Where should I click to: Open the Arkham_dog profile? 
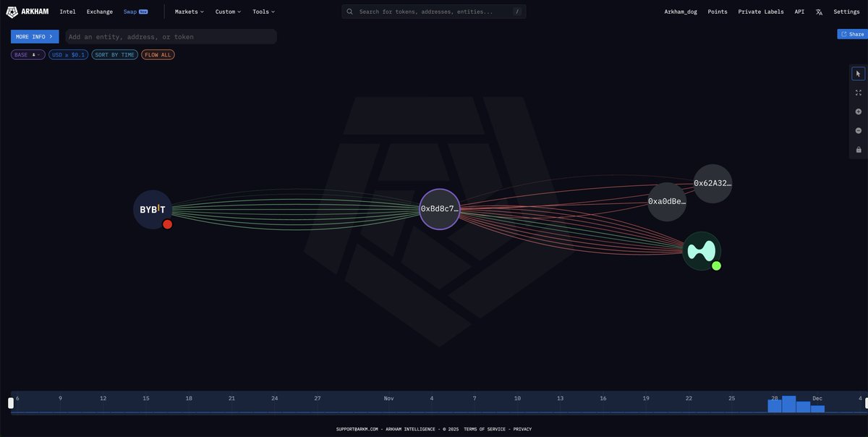tap(681, 12)
